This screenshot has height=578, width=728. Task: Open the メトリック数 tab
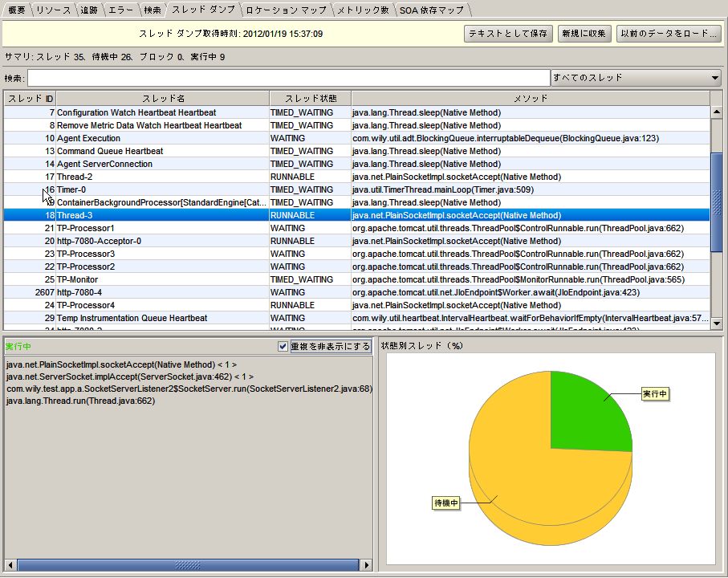363,10
